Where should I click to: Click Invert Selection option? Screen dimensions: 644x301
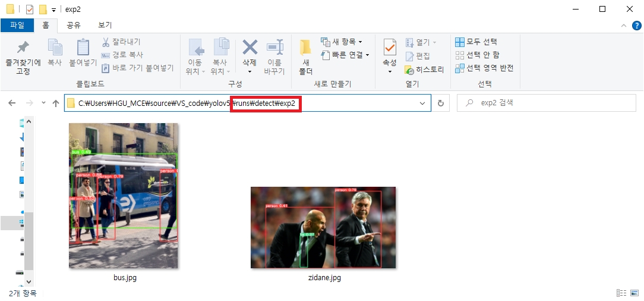click(x=484, y=68)
